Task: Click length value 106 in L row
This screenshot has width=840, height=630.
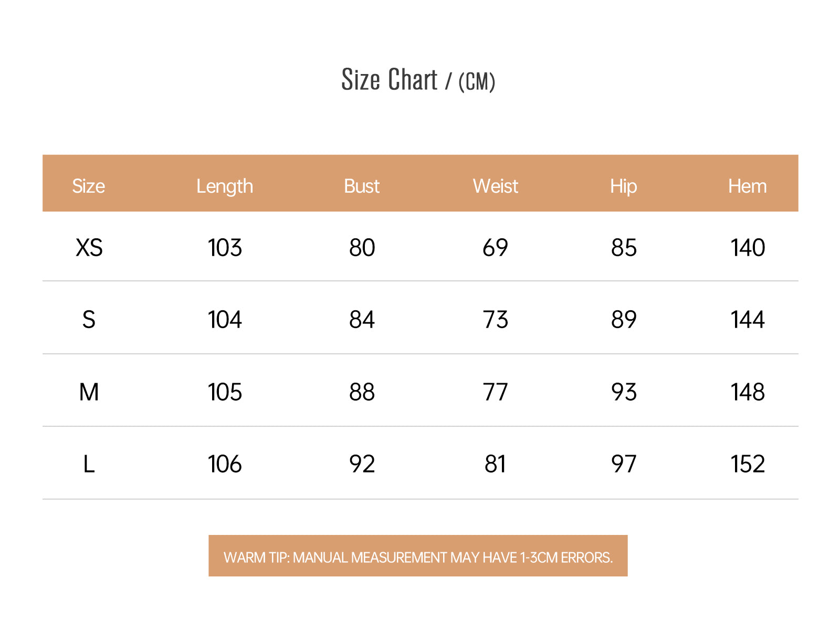Action: [225, 464]
